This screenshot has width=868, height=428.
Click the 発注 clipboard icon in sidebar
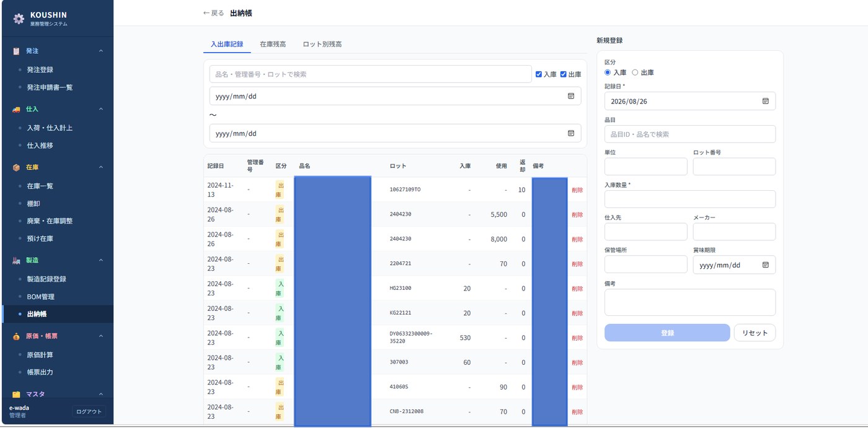(x=16, y=51)
